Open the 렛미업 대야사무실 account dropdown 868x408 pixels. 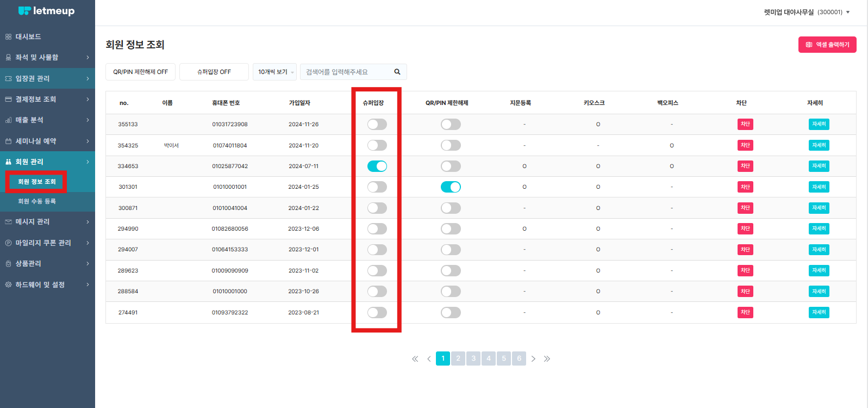click(807, 12)
